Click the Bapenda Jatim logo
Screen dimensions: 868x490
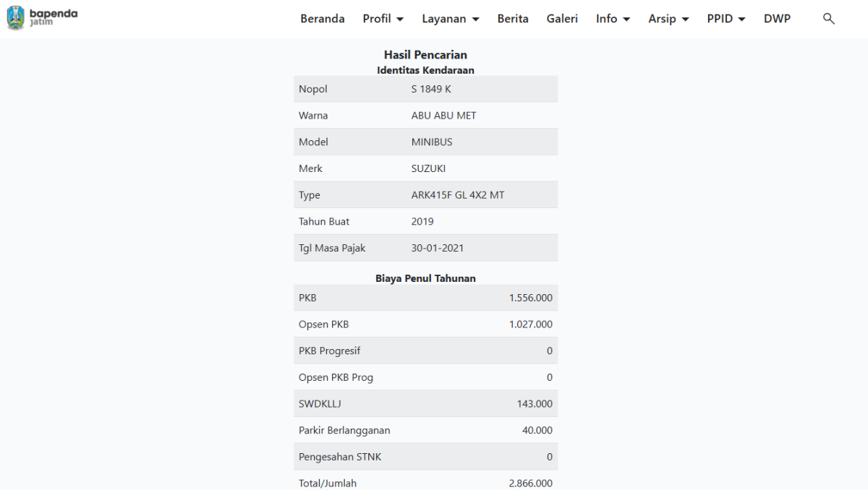(42, 18)
